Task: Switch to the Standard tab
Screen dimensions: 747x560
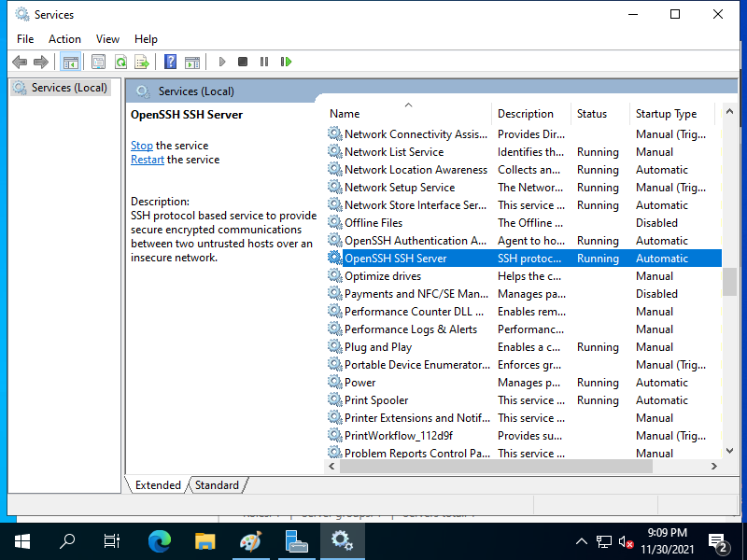Action: click(216, 484)
